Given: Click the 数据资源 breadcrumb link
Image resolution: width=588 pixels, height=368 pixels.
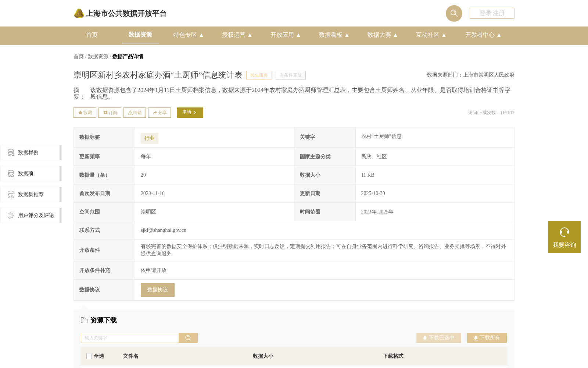Looking at the screenshot, I should tap(98, 56).
